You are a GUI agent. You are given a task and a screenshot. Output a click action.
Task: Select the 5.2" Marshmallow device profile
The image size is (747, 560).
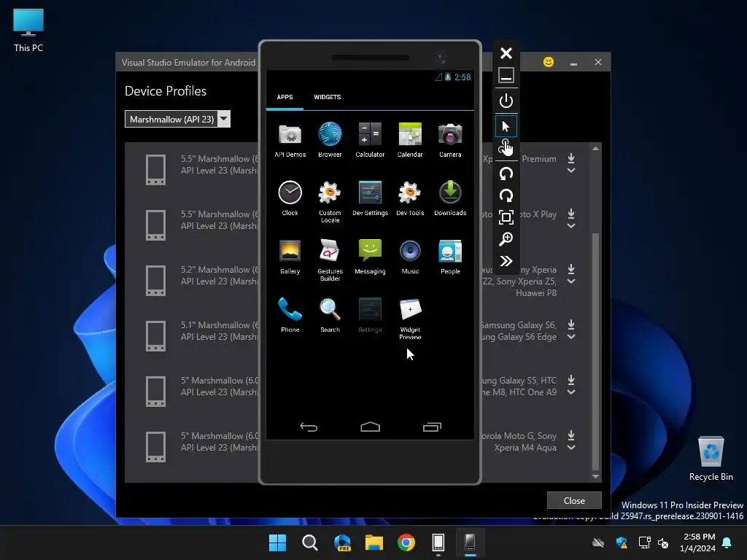(x=156, y=281)
